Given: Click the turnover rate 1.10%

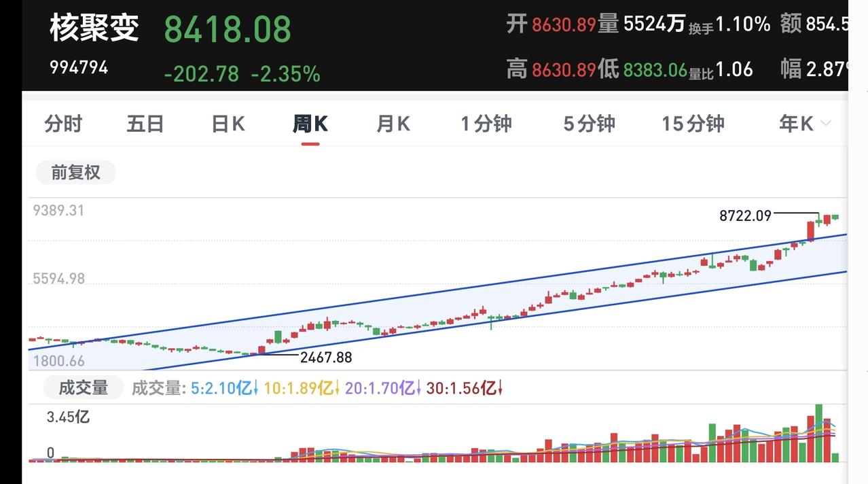Looking at the screenshot, I should [743, 25].
